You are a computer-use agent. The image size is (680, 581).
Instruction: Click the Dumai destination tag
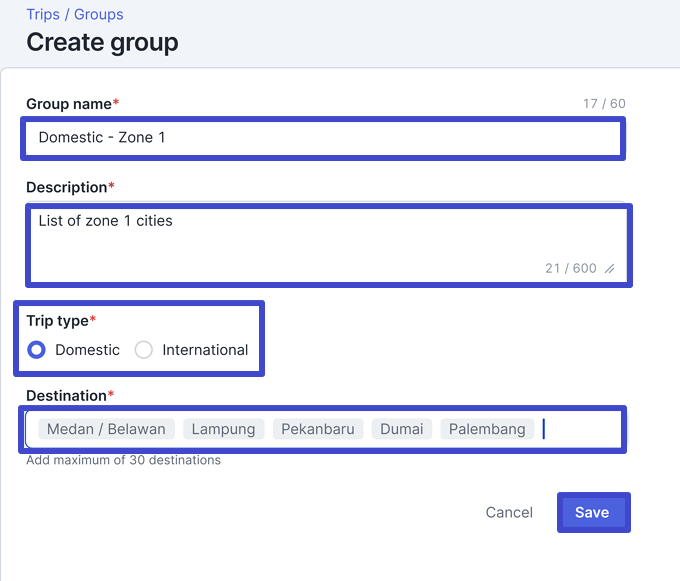coord(401,429)
